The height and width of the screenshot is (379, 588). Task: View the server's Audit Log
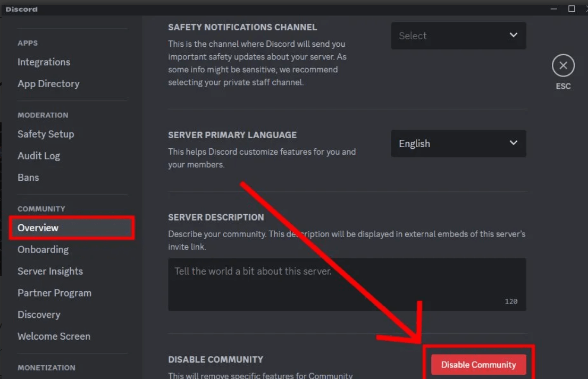click(x=39, y=156)
